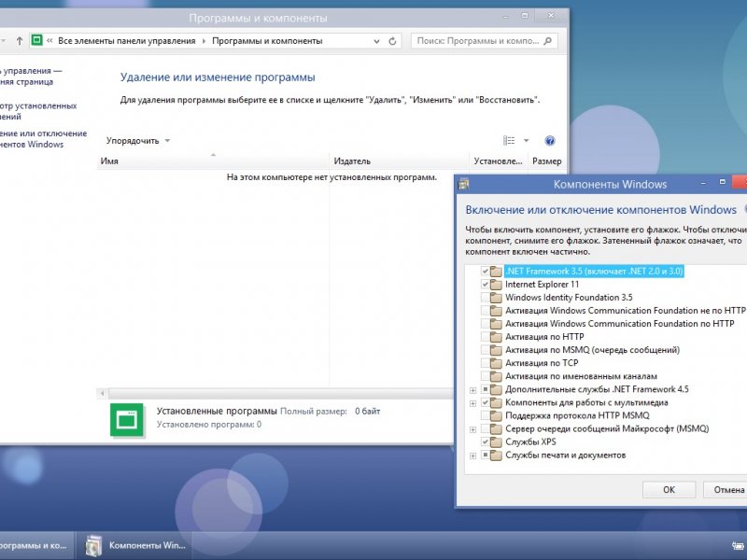
Task: Tick the Активация по именованным каналам checkbox
Action: click(485, 377)
